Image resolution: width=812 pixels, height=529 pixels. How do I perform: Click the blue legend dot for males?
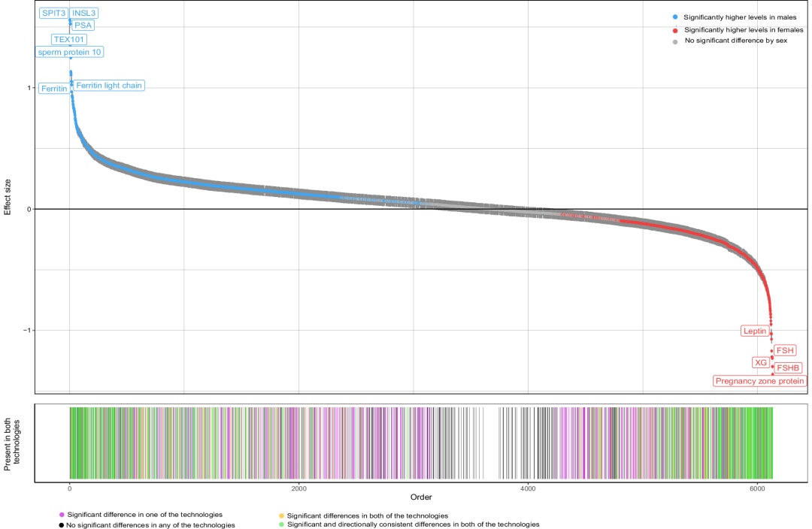(675, 17)
